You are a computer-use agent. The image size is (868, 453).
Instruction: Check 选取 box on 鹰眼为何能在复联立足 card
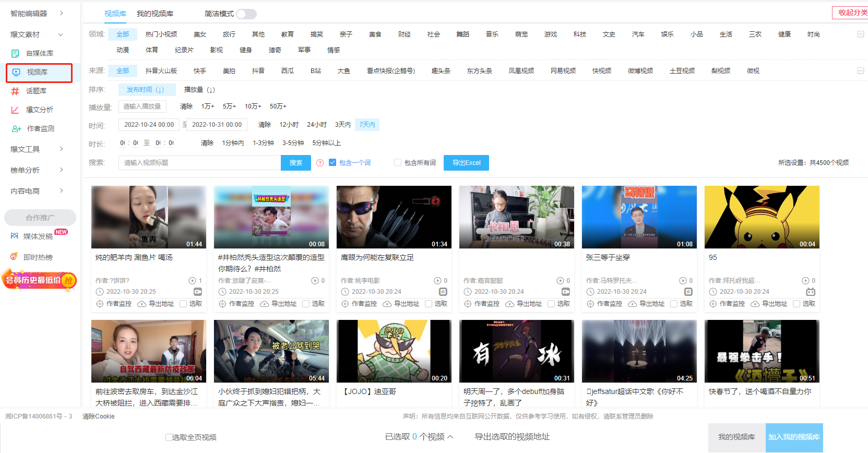tap(429, 304)
